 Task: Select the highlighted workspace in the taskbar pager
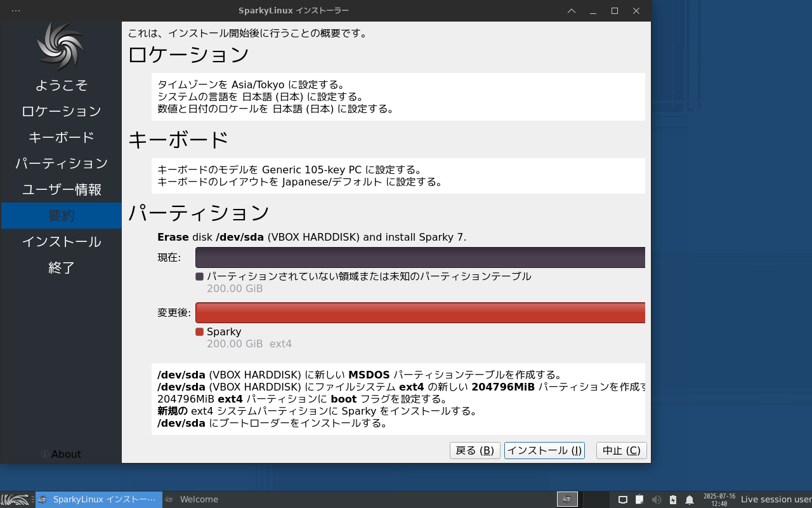567,499
